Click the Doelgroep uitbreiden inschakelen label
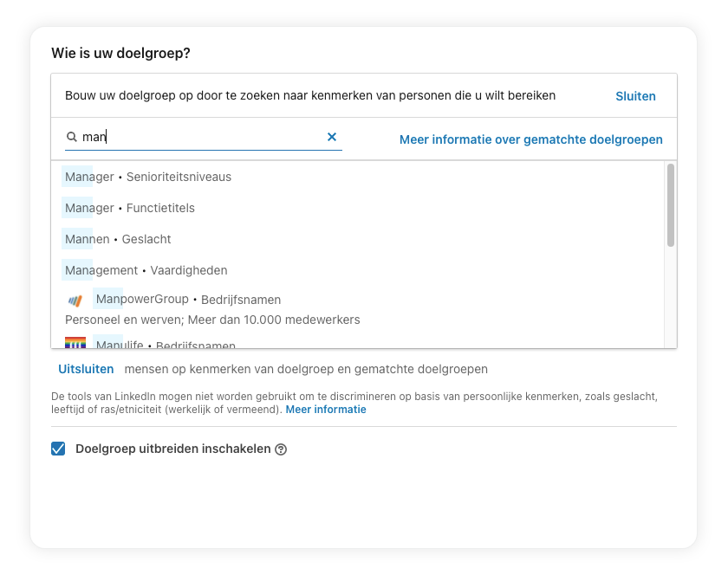Viewport: 728px width, 575px height. pyautogui.click(x=173, y=449)
